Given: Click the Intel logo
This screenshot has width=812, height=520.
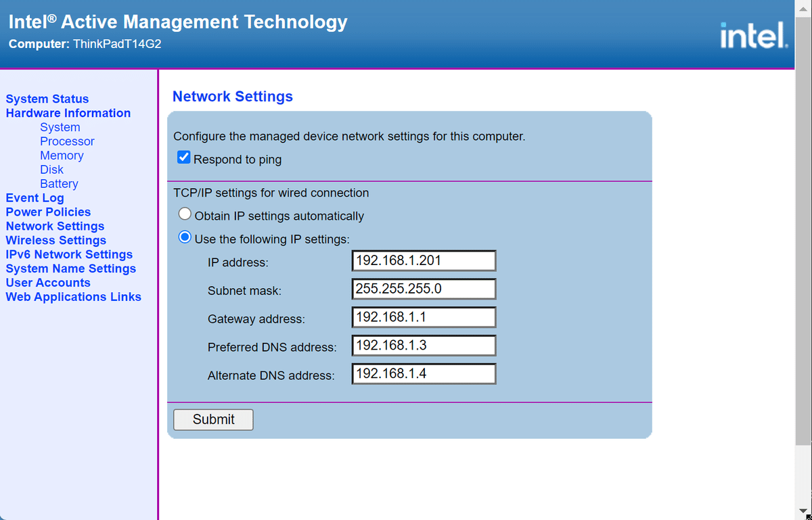Looking at the screenshot, I should tap(754, 35).
